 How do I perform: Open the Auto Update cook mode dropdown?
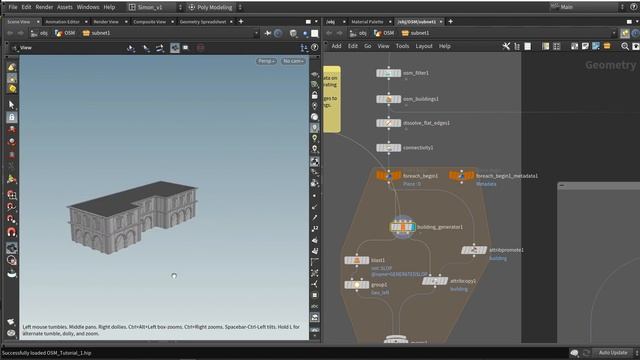616,353
